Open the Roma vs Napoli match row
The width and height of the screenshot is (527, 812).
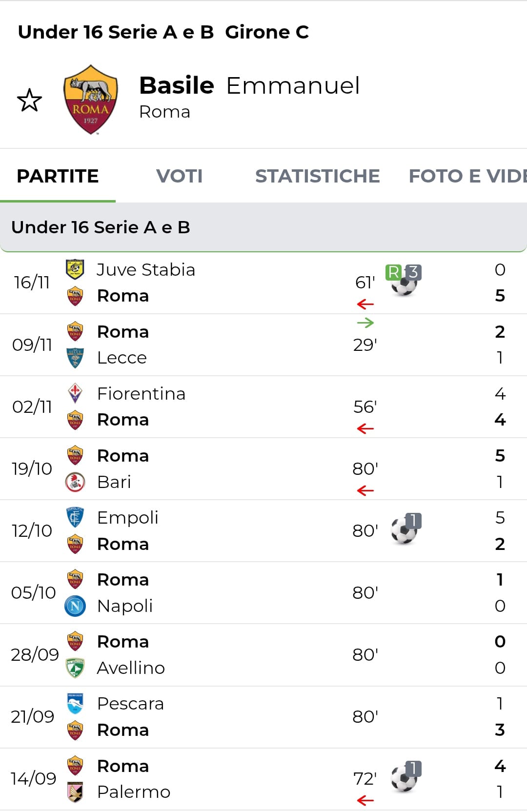coord(263,592)
